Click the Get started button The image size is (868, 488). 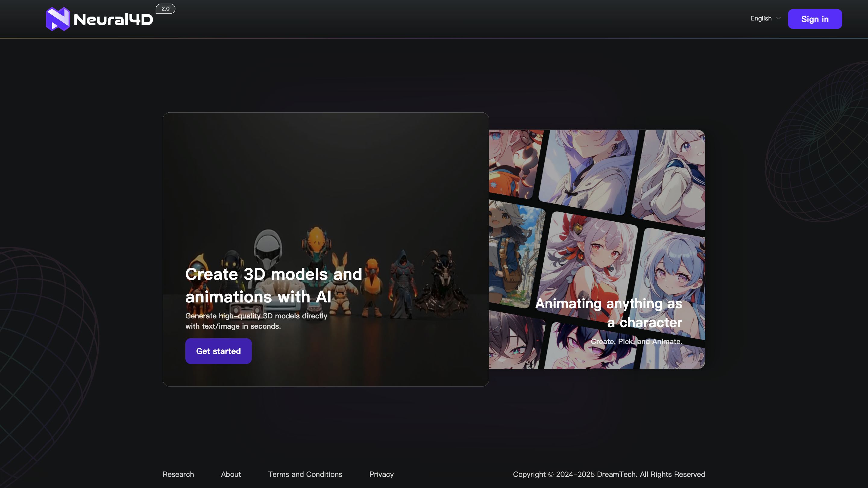click(x=218, y=351)
